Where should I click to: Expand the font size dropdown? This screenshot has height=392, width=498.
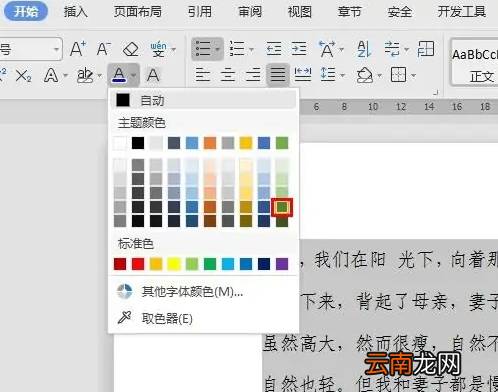tap(56, 50)
